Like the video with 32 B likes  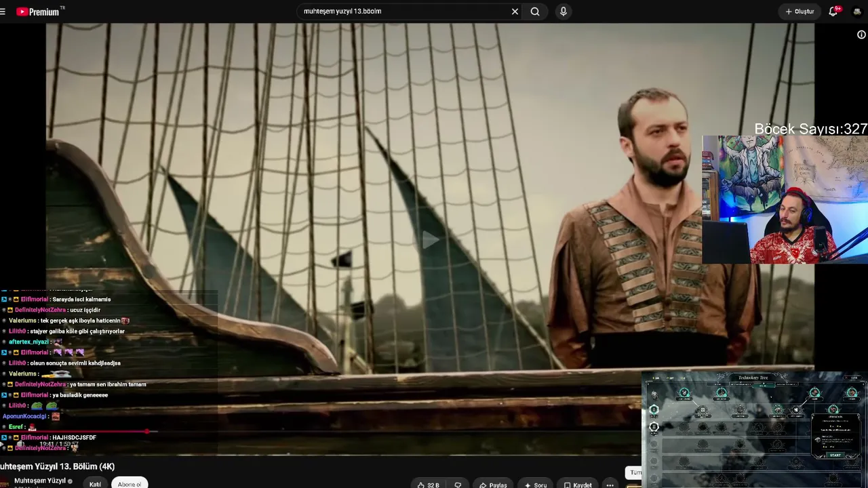tap(429, 485)
